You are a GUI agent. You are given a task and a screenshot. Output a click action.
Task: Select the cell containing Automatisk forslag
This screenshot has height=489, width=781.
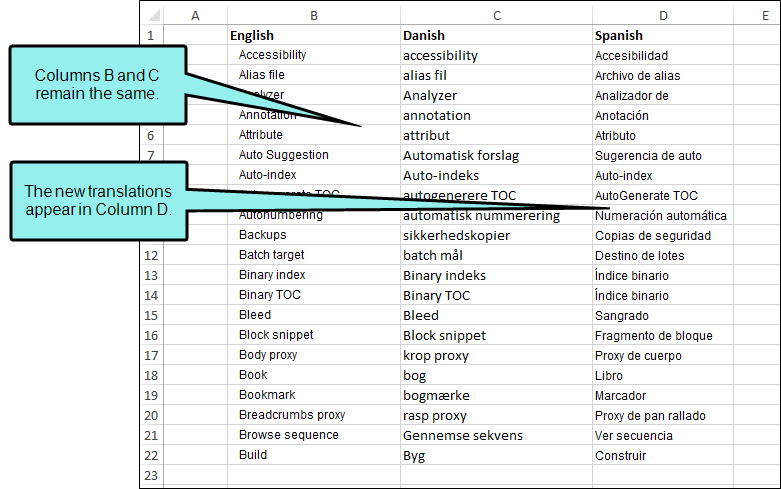pyautogui.click(x=497, y=155)
